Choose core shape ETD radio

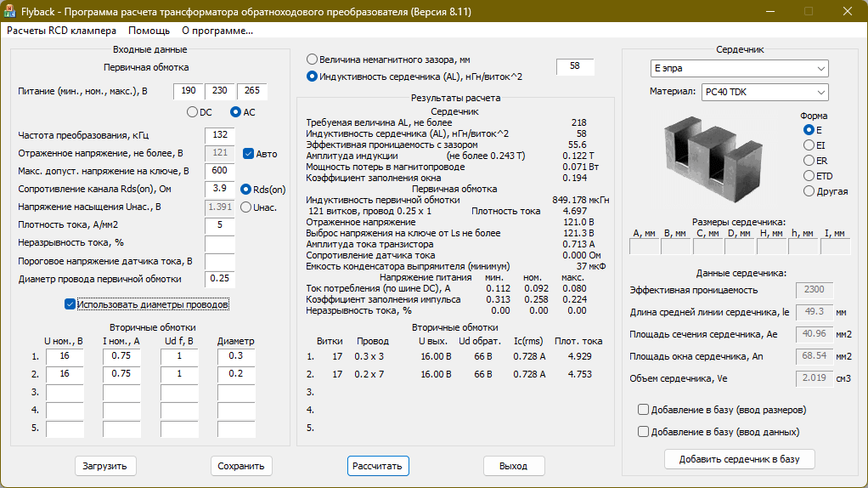(x=809, y=176)
